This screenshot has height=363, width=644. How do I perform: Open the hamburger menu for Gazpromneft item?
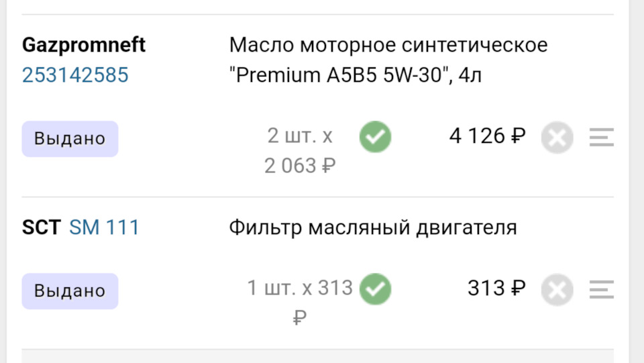click(602, 138)
